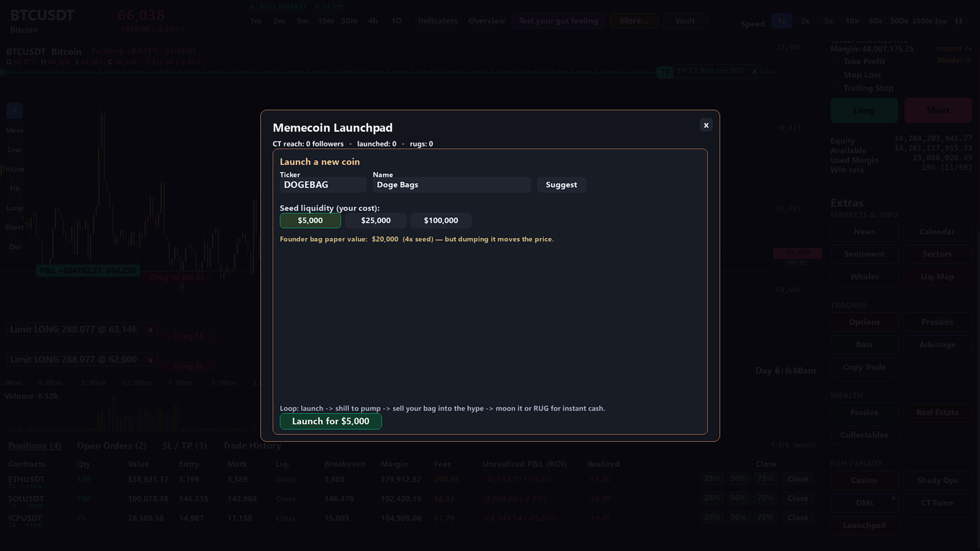Viewport: 980px width, 551px height.
Task: Choose the 4h timeframe
Action: 373,21
